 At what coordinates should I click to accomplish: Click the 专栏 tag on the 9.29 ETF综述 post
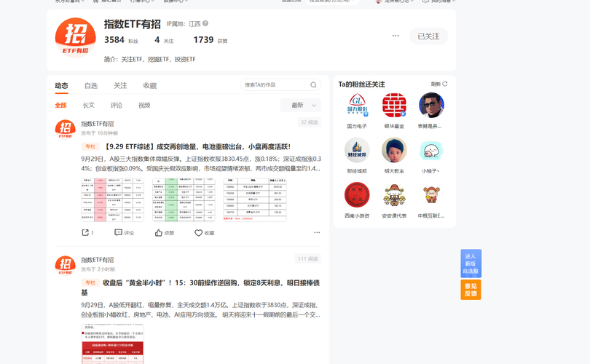90,146
